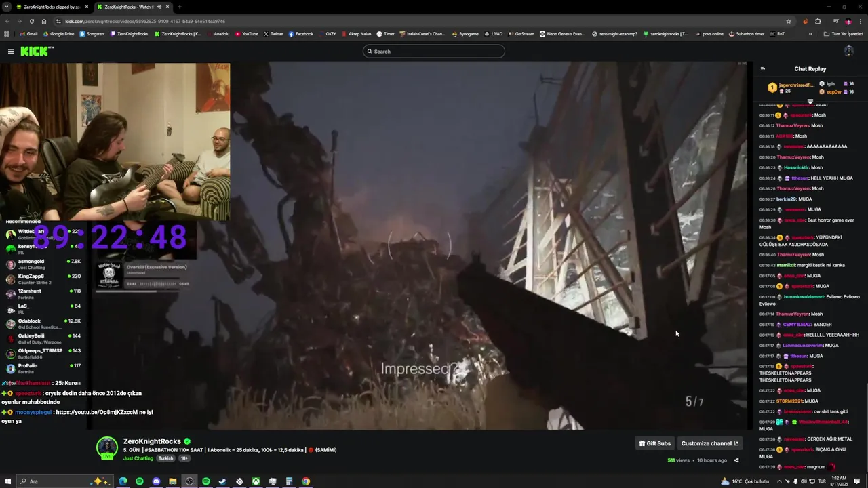
Task: Open the Gmail bookmark
Action: coord(28,33)
